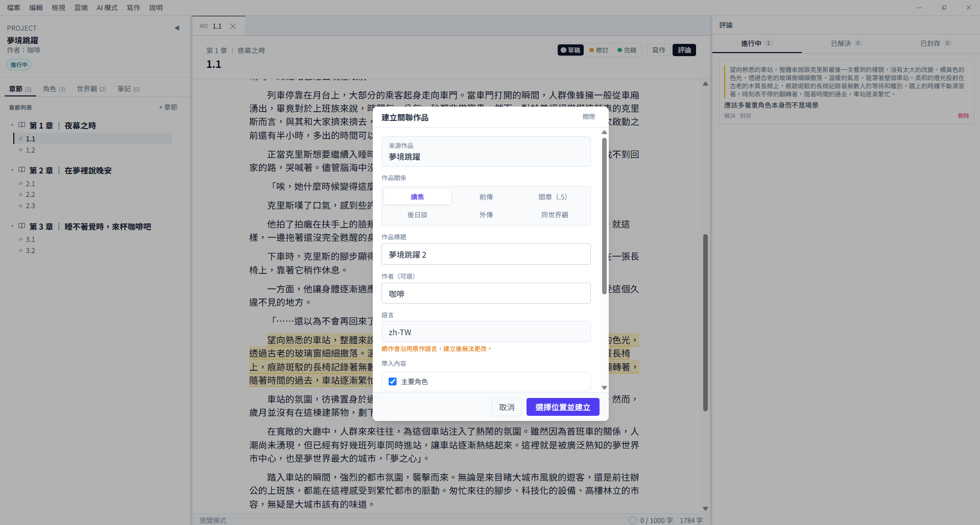Switch to the 角色 sidebar tab
This screenshot has width=980, height=525.
pyautogui.click(x=54, y=89)
